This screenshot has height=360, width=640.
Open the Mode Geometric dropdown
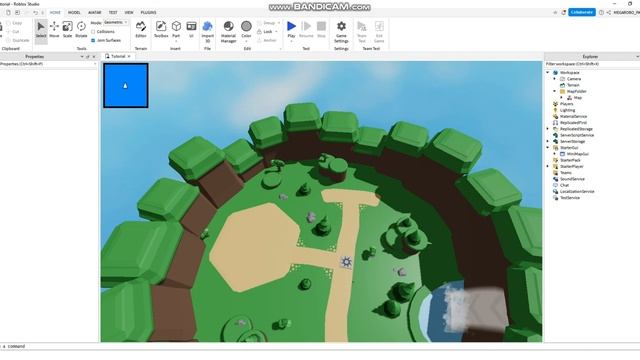click(116, 22)
